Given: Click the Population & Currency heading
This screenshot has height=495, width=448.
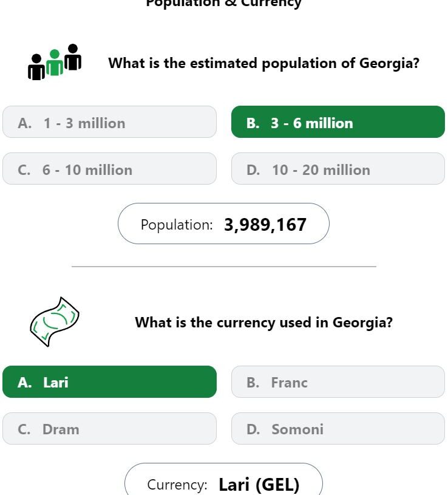Looking at the screenshot, I should pyautogui.click(x=223, y=4).
